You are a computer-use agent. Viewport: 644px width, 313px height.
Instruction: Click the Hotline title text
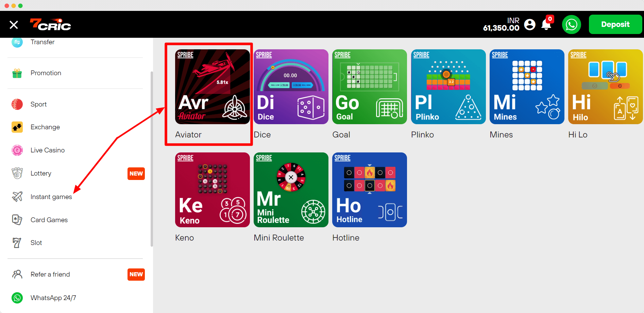tap(346, 238)
